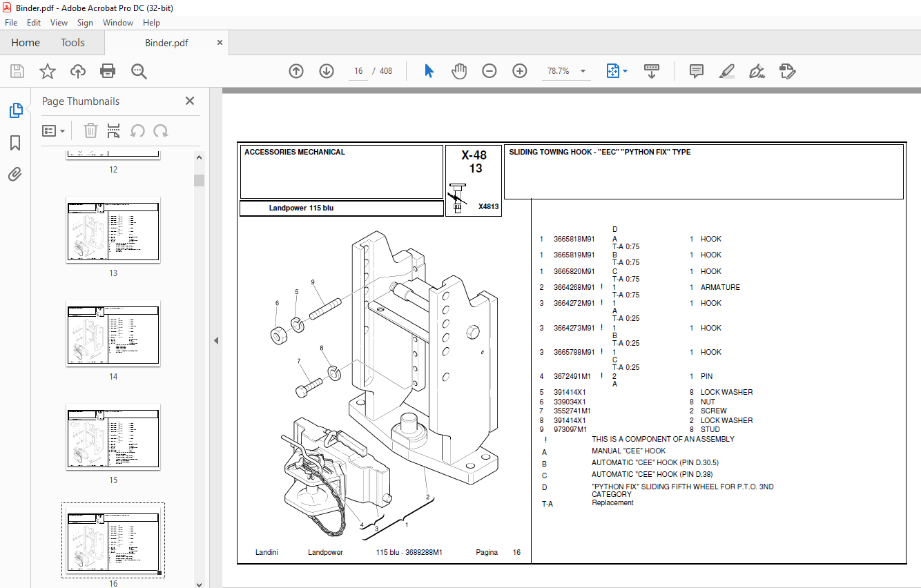Click part number 3665818M91
The height and width of the screenshot is (588, 921).
click(574, 239)
